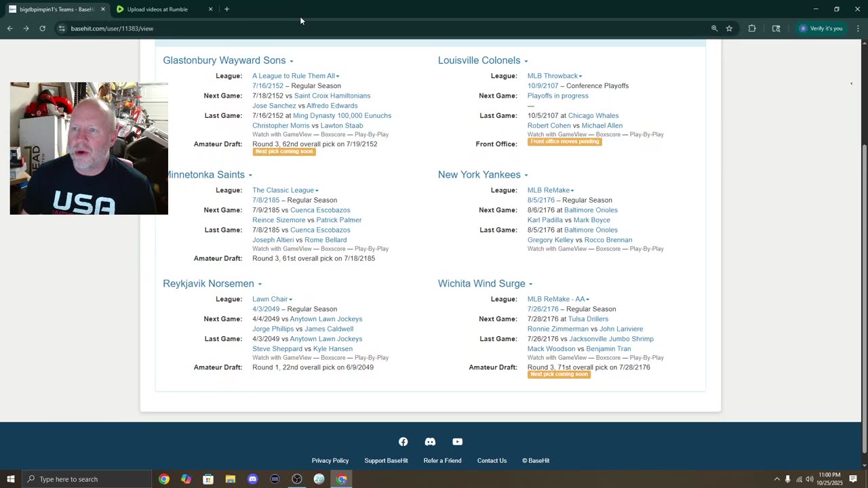Open MLB ReMake - AA league dropdown

point(559,299)
